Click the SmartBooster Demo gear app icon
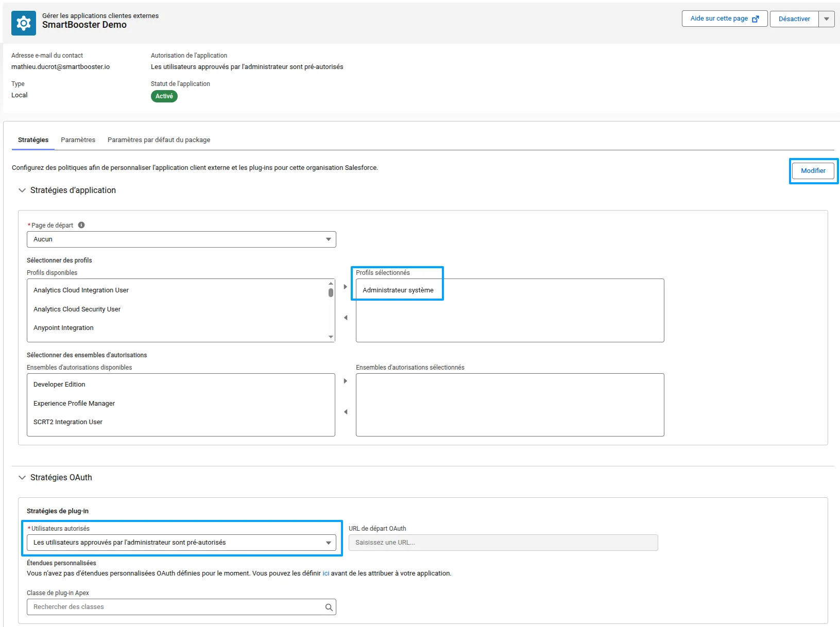840x627 pixels. [24, 23]
